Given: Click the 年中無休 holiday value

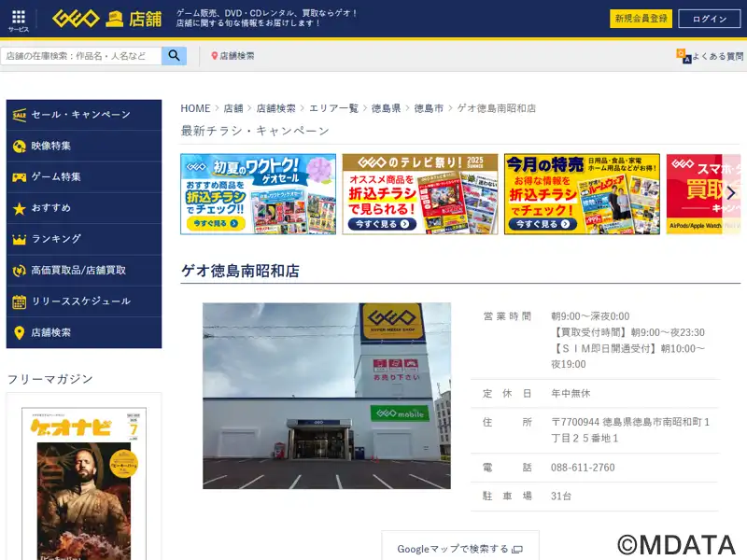Looking at the screenshot, I should (571, 393).
